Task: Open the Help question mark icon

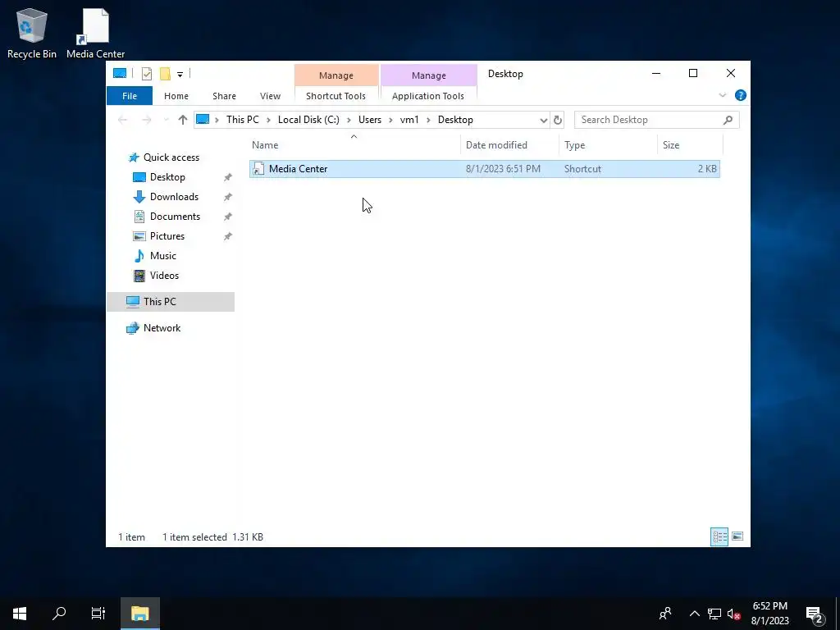Action: click(x=741, y=95)
